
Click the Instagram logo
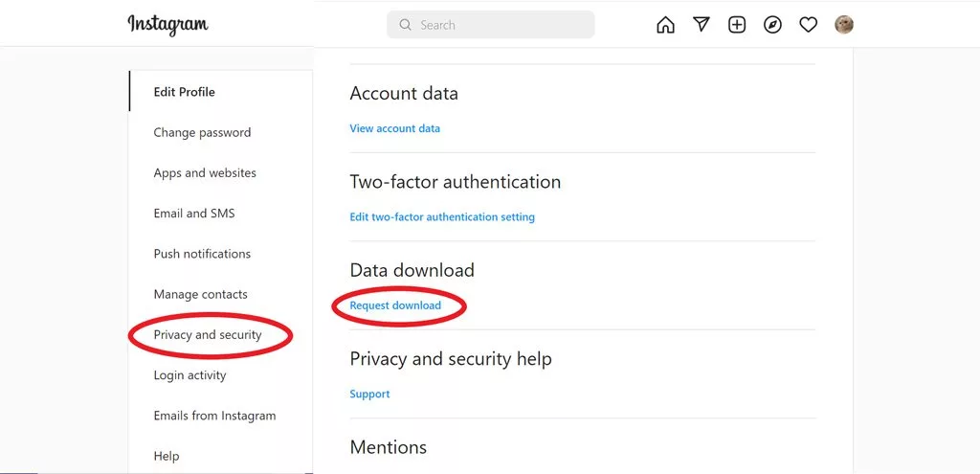point(167,25)
